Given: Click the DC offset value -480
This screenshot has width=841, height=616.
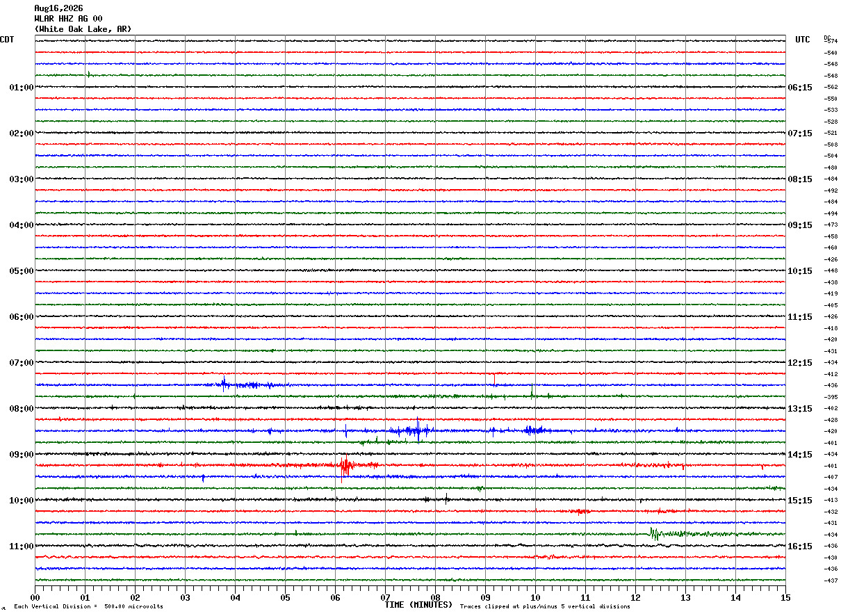Looking at the screenshot, I should coord(831,168).
